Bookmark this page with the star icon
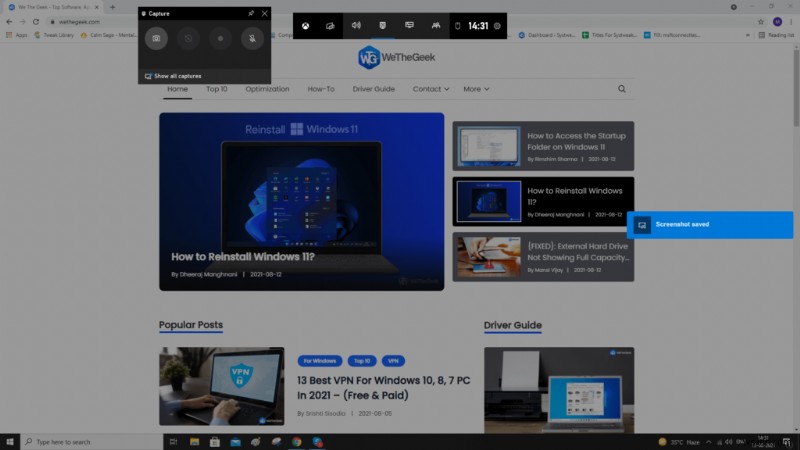Screen dimensions: 800x450 pos(761,22)
